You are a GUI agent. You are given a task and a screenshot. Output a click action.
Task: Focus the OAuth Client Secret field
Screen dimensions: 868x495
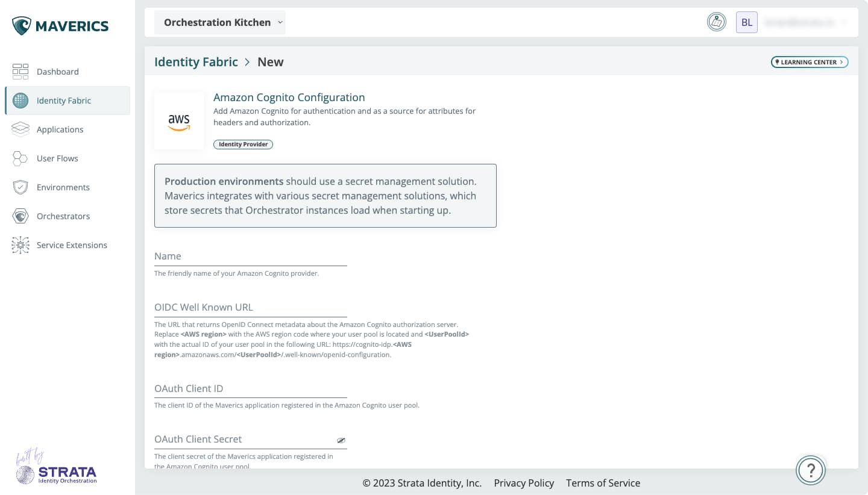click(251, 440)
